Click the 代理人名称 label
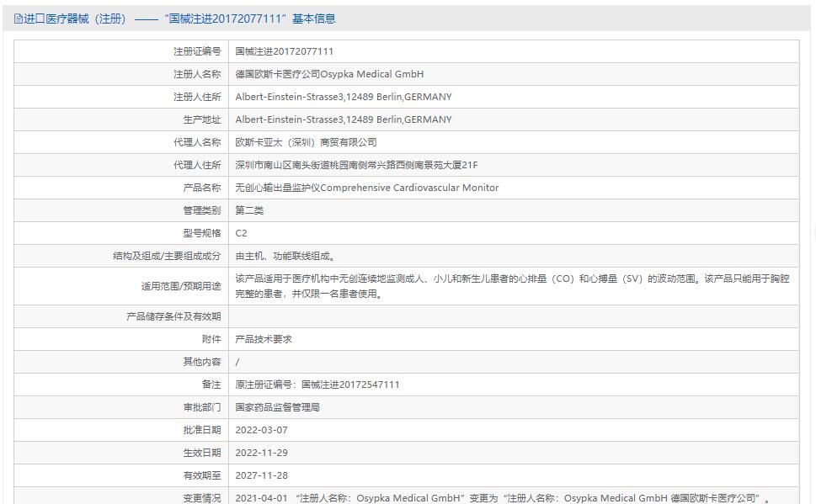Screen dimensions: 816x504 [x=197, y=142]
